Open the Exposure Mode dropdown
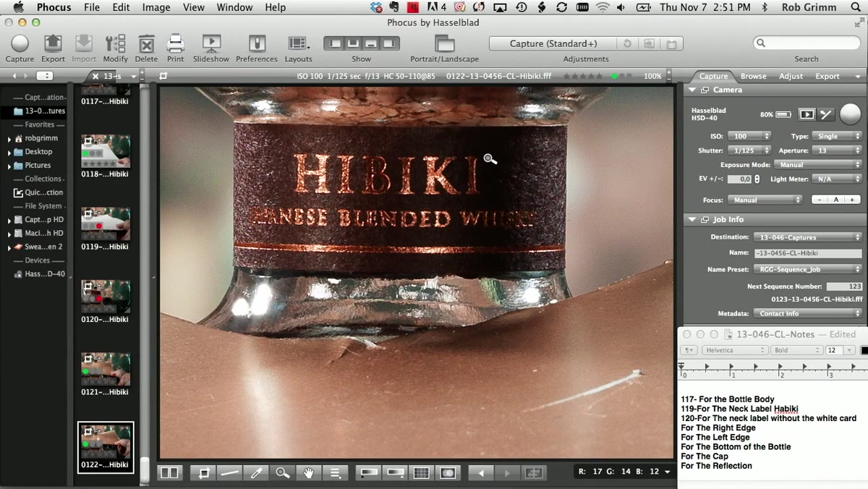The height and width of the screenshot is (489, 868). click(818, 164)
